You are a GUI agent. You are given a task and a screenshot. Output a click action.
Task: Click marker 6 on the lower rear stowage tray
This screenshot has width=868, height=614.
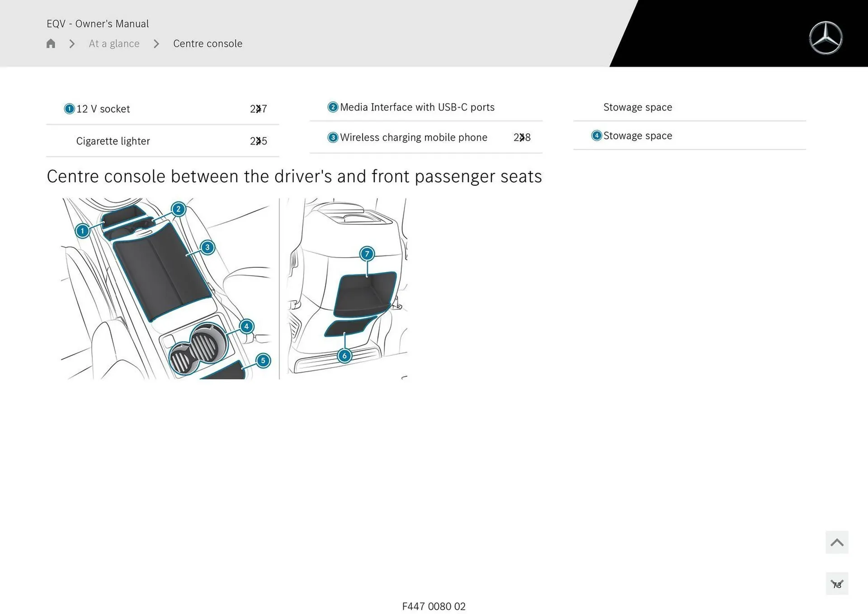(344, 355)
